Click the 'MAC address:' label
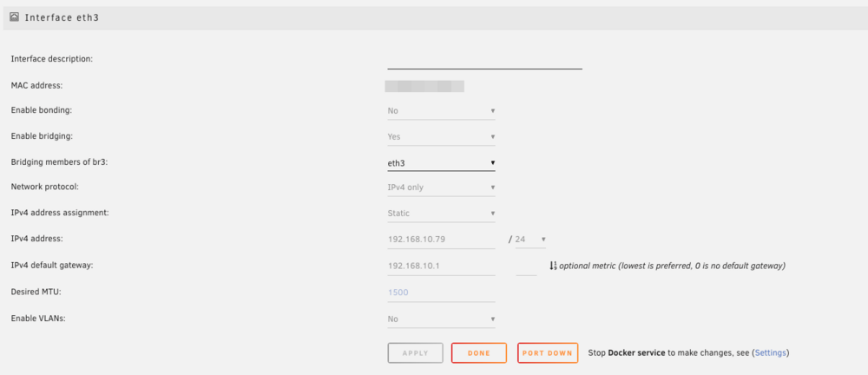The width and height of the screenshot is (868, 375). pos(37,86)
